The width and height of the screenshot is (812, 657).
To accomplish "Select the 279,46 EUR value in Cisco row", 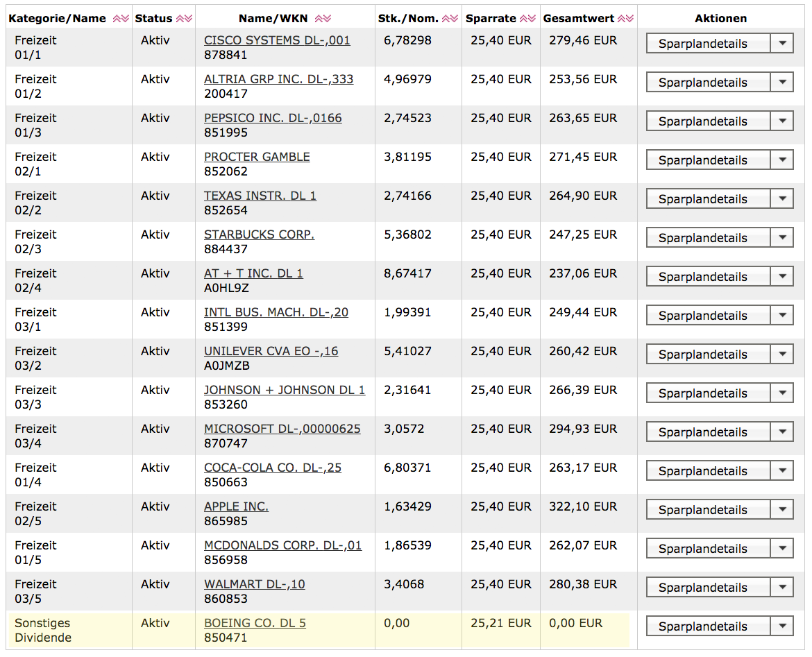I will click(x=583, y=40).
